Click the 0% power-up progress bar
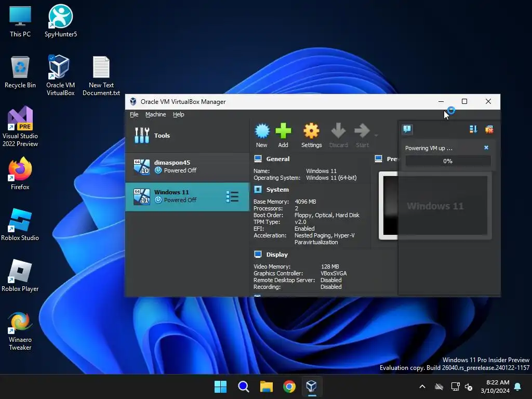The image size is (532, 399). [448, 161]
